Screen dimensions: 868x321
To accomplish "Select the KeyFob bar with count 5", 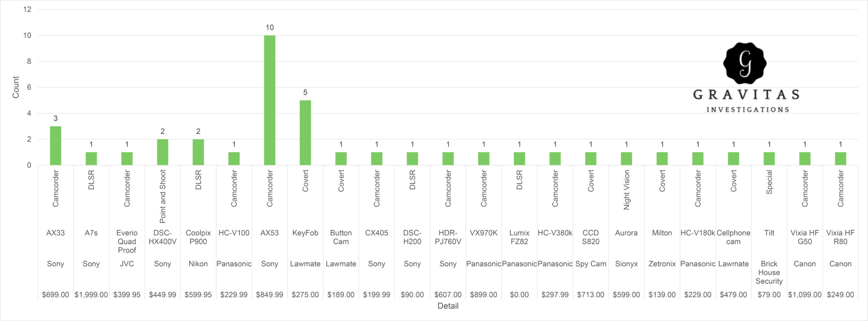I will 305,133.
